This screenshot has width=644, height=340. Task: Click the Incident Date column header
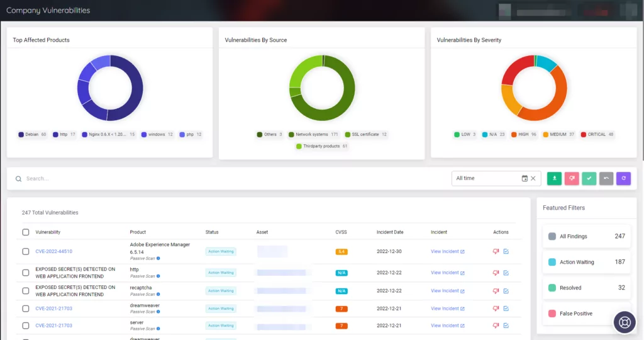(x=390, y=232)
